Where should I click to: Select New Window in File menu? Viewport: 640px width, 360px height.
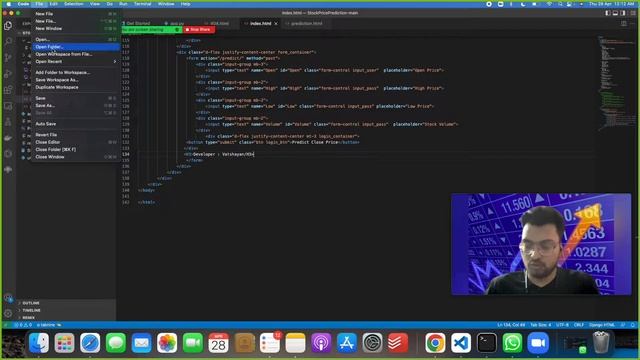point(76,29)
